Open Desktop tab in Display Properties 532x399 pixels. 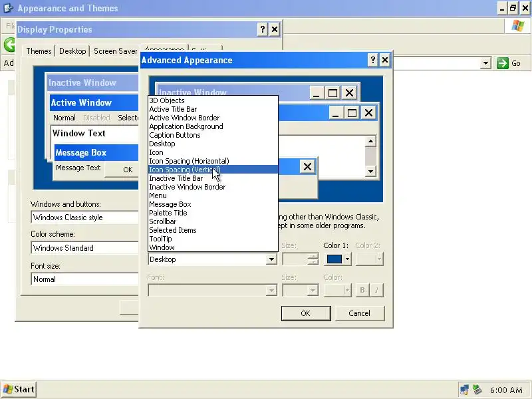72,51
